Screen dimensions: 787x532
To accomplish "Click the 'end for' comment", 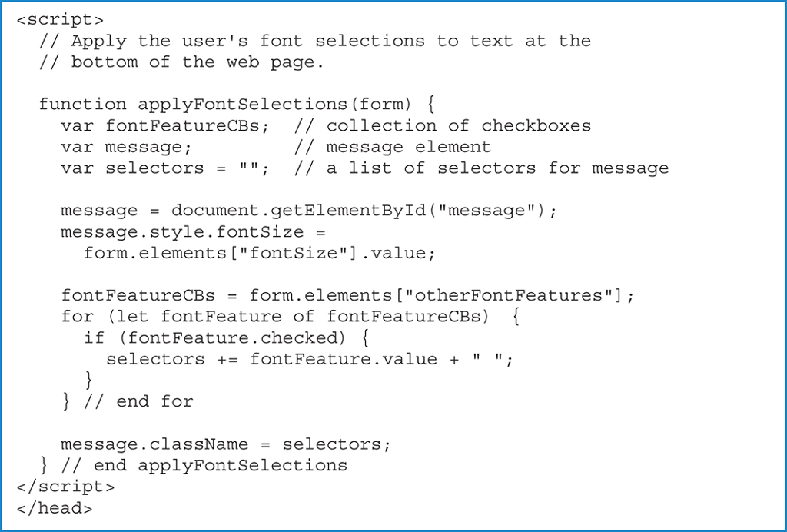I will tap(138, 401).
